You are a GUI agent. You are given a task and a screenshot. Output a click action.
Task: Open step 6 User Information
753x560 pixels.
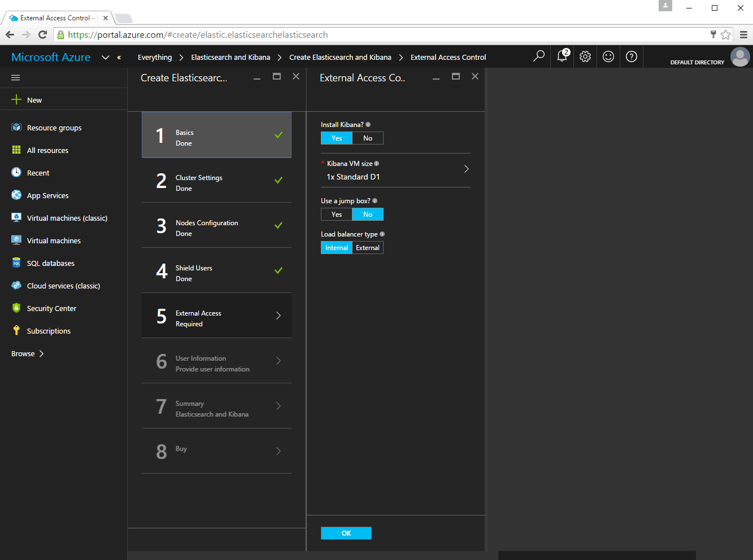tap(216, 361)
